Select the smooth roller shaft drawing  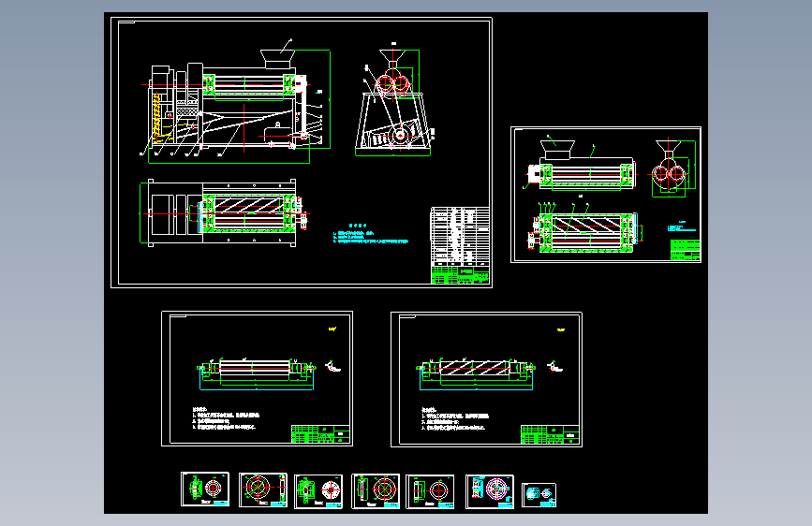pyautogui.click(x=257, y=373)
